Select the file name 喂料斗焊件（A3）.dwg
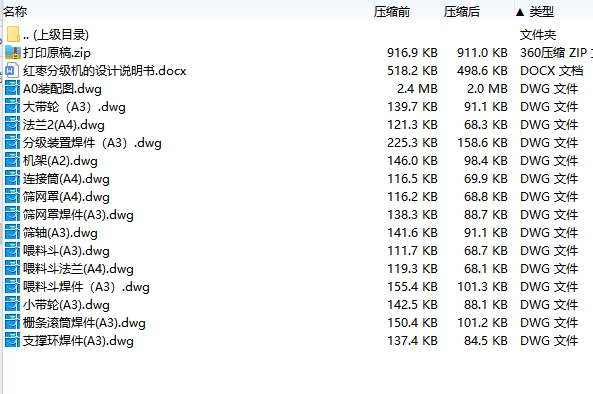 click(x=86, y=287)
